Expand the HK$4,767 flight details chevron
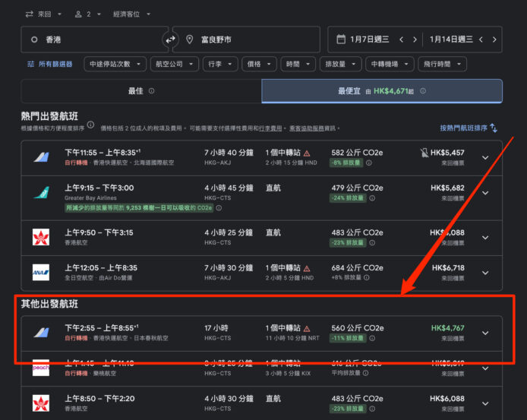527x420 pixels. (485, 333)
